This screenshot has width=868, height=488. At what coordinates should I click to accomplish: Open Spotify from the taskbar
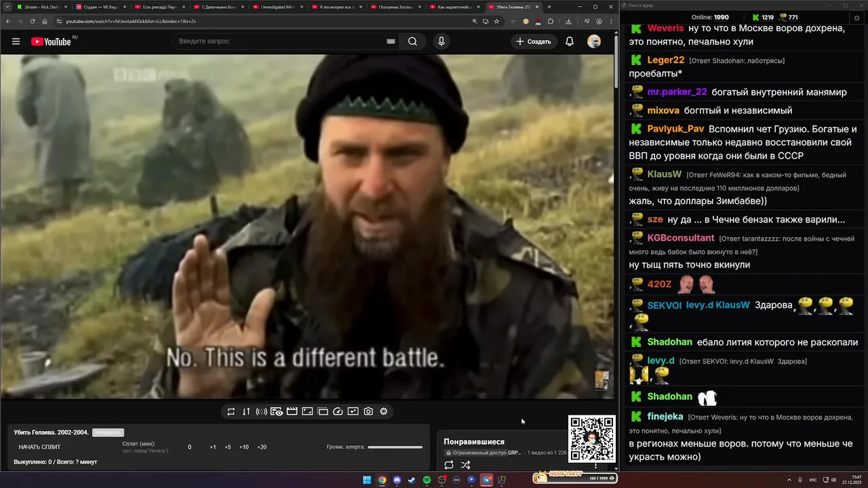[x=427, y=480]
